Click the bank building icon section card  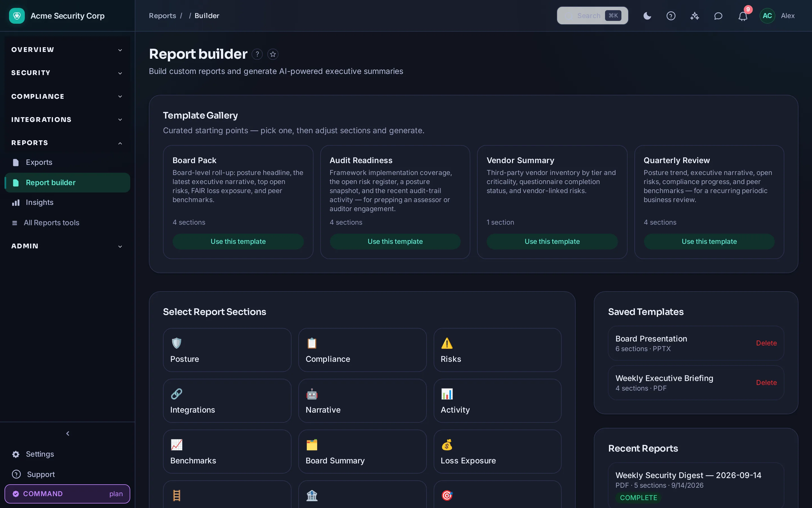pos(362,494)
